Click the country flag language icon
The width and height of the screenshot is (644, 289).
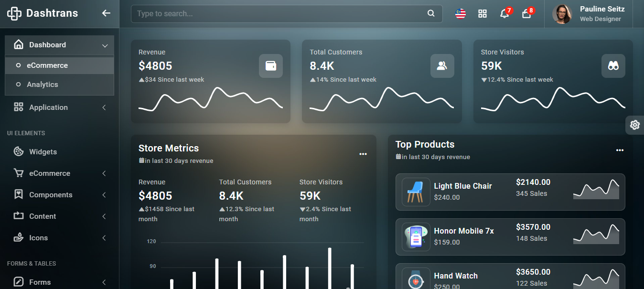click(461, 14)
